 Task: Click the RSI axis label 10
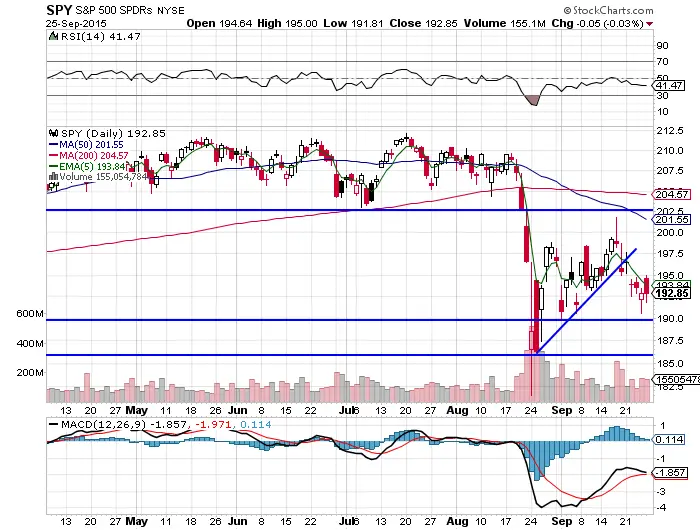[662, 112]
